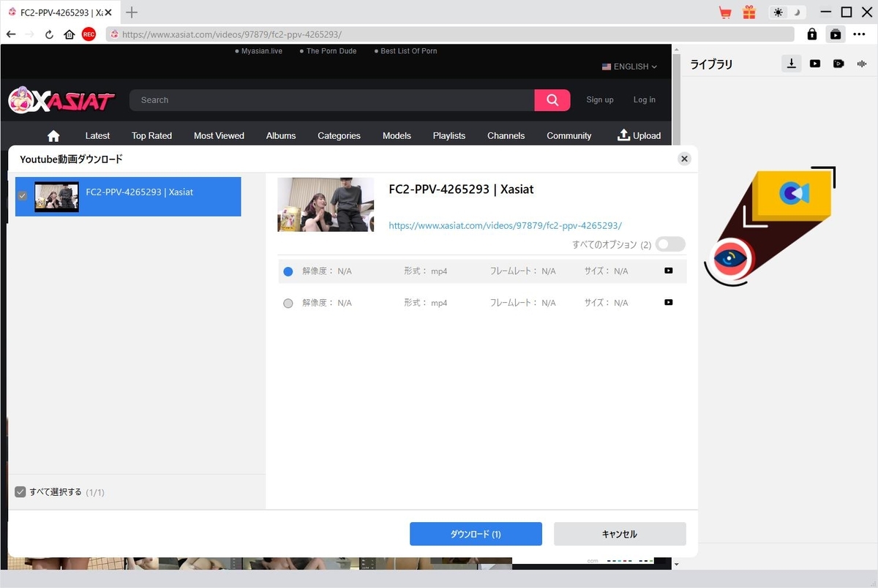
Task: Click the YouTube video icon in library panel
Action: (x=814, y=64)
